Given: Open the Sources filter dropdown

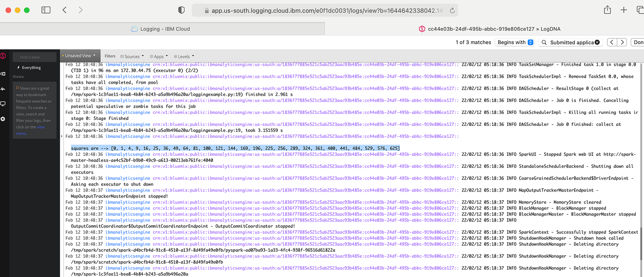Looking at the screenshot, I should [x=132, y=57].
